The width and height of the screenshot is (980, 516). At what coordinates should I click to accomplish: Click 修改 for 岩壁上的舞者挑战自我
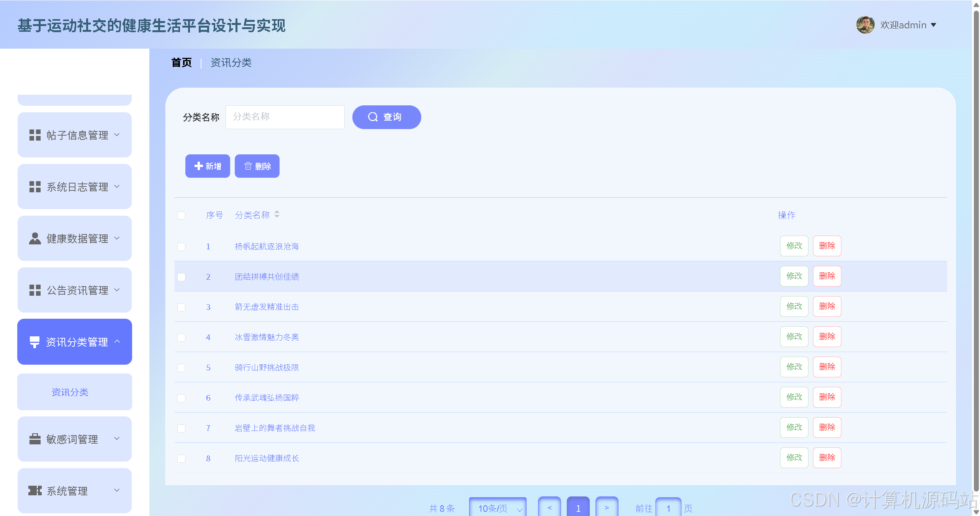click(794, 428)
